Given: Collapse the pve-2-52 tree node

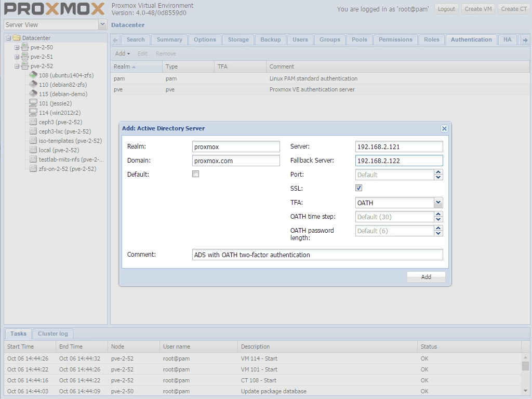Looking at the screenshot, I should click(x=17, y=66).
